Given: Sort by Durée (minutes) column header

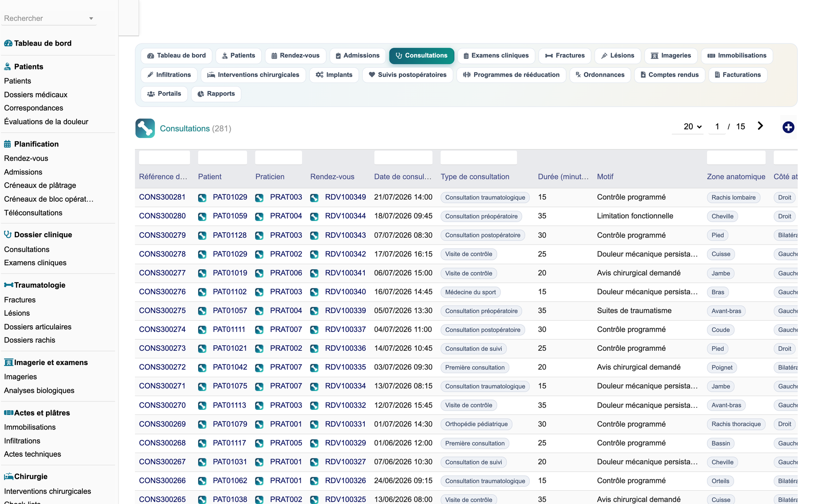Looking at the screenshot, I should [563, 177].
